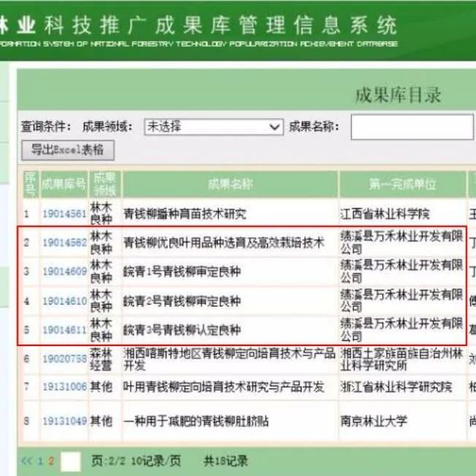Click the 共18记录 total count text
This screenshot has width=476, height=476.
226,461
